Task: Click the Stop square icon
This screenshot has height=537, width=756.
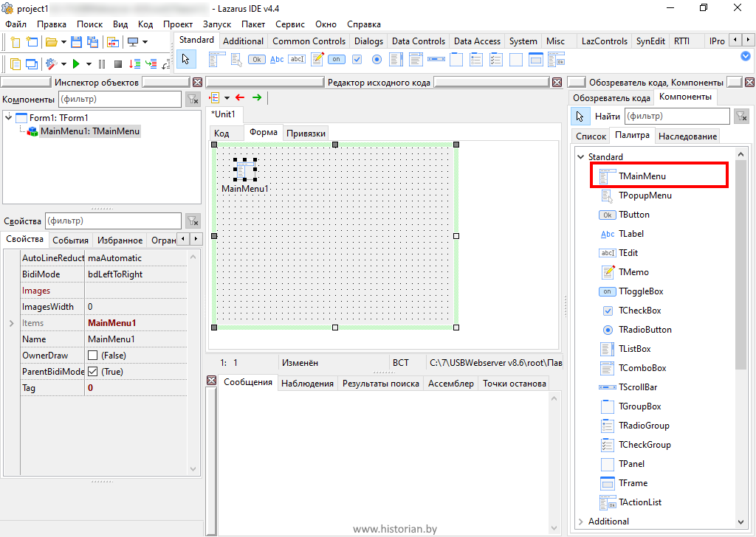Action: 117,63
